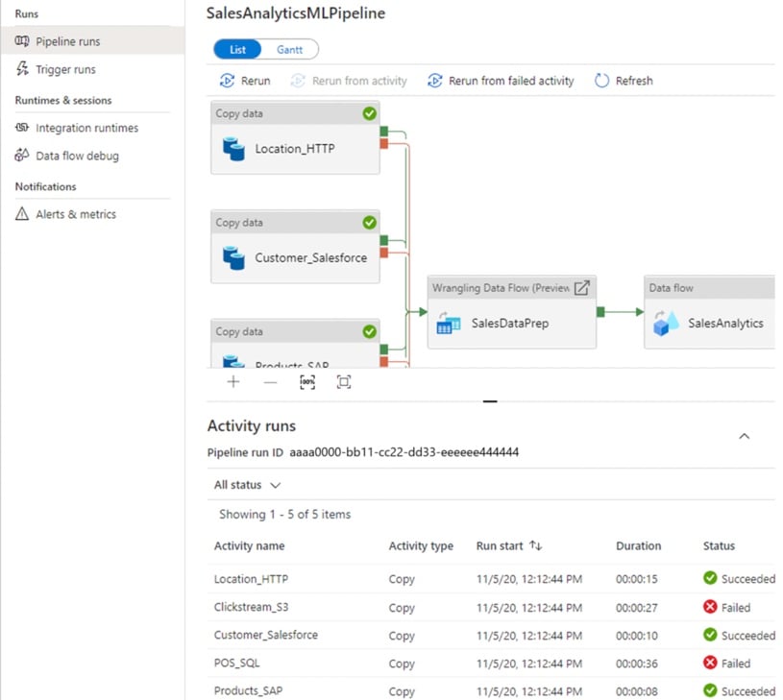The width and height of the screenshot is (783, 700).
Task: Click Products_SAP node success checkmark
Action: coord(370,331)
